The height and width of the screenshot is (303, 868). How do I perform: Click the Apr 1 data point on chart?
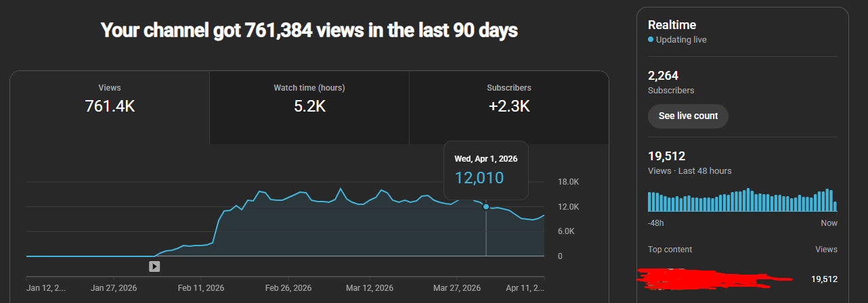(486, 206)
